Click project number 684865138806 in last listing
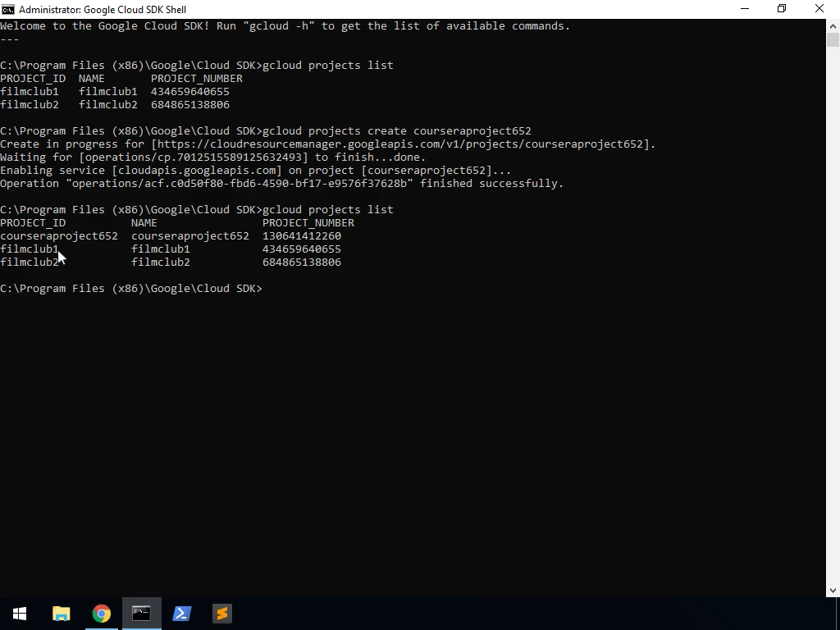840x630 pixels. (x=302, y=262)
